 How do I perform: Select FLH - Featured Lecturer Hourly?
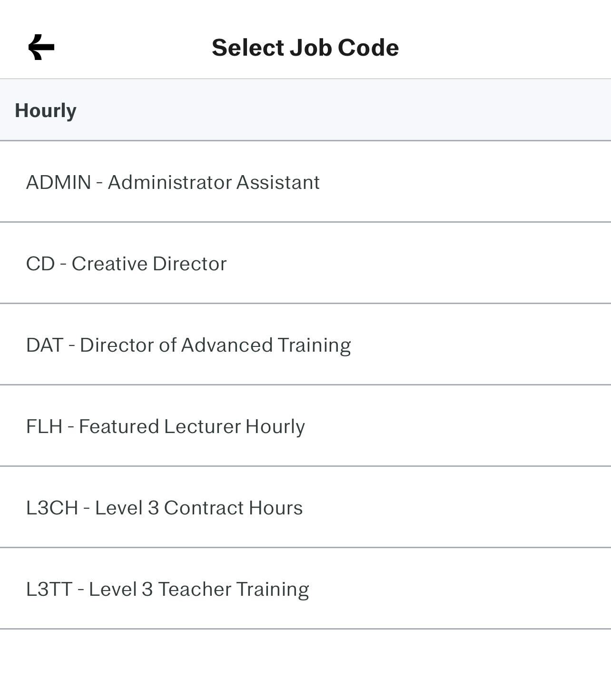click(305, 426)
